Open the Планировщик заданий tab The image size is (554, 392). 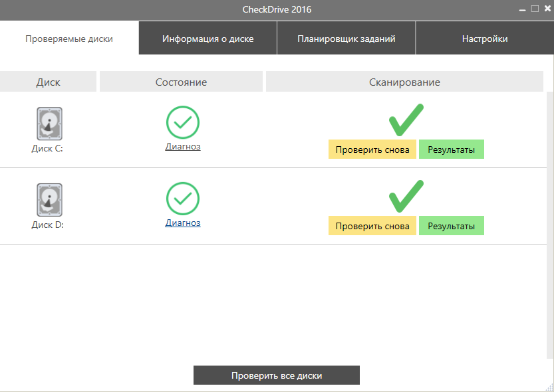[x=346, y=38]
